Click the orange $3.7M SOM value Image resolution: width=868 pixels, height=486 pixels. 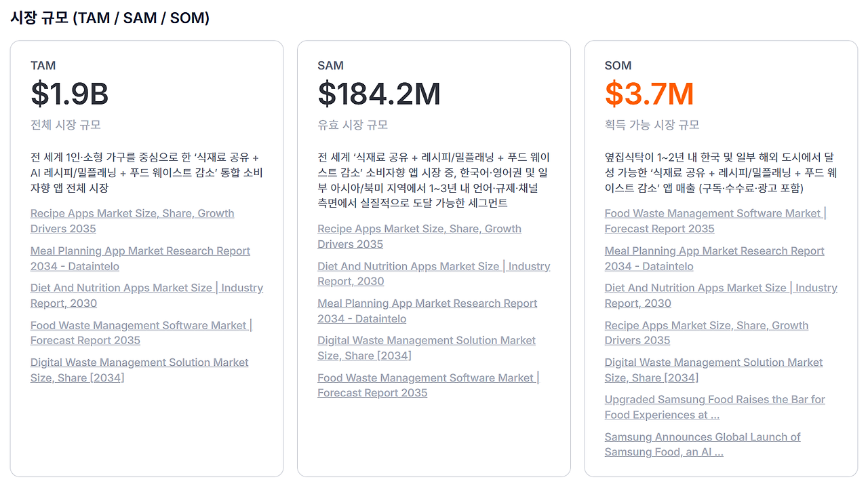coord(650,94)
